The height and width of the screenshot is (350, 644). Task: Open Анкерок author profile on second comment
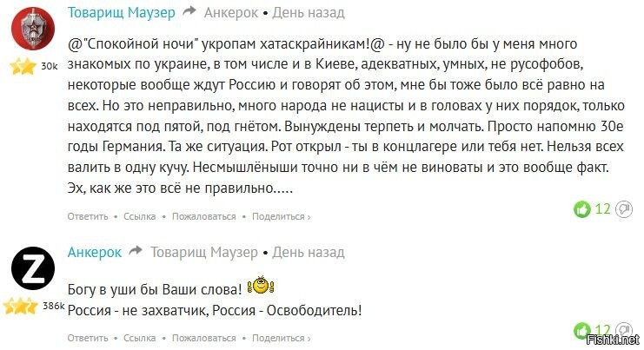coord(95,252)
